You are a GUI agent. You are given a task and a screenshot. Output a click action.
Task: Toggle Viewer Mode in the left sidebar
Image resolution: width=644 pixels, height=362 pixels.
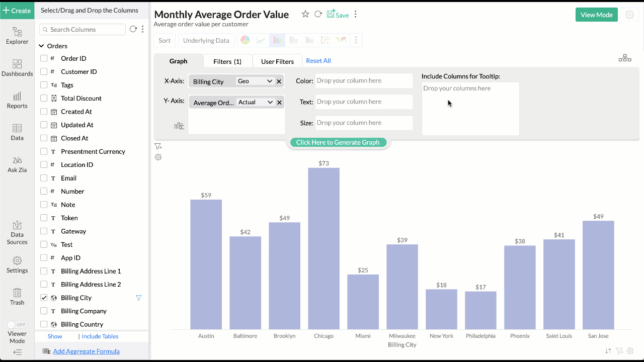pyautogui.click(x=17, y=324)
